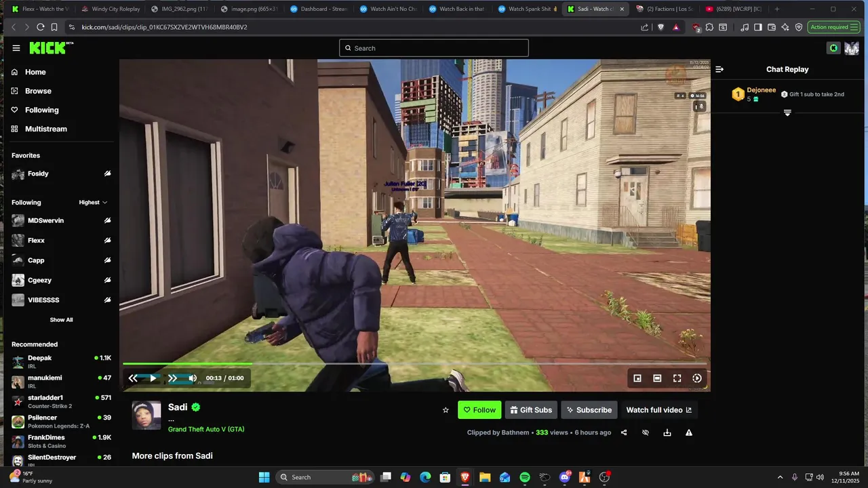This screenshot has width=868, height=488.
Task: Click the Kick search field
Action: point(434,48)
